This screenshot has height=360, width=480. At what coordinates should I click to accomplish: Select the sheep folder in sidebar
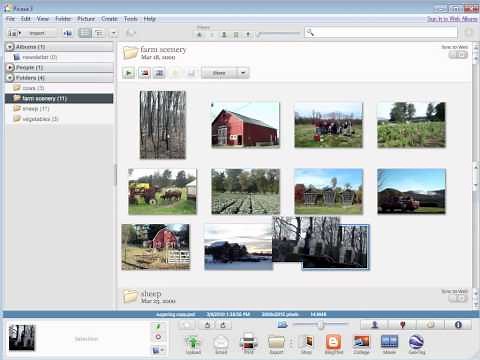(x=59, y=109)
